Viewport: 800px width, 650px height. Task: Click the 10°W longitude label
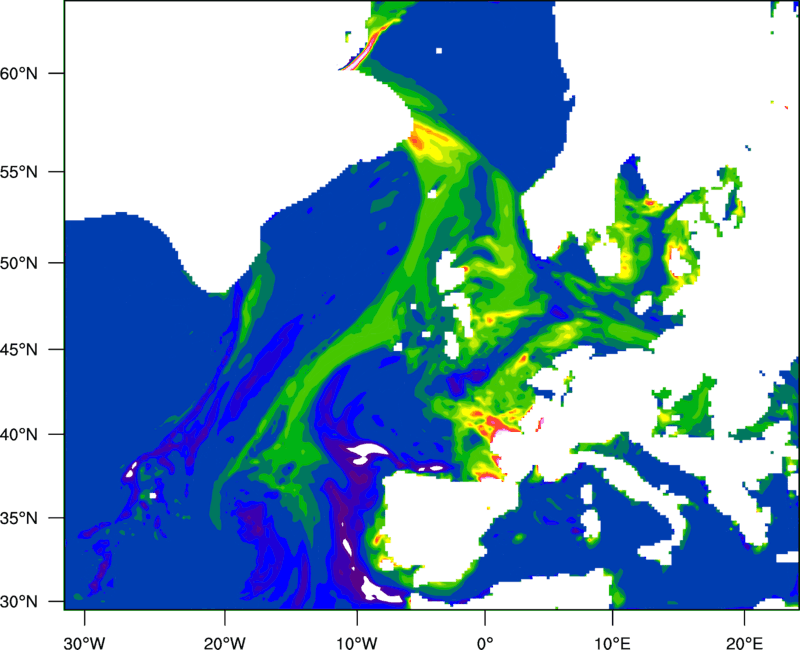point(357,643)
